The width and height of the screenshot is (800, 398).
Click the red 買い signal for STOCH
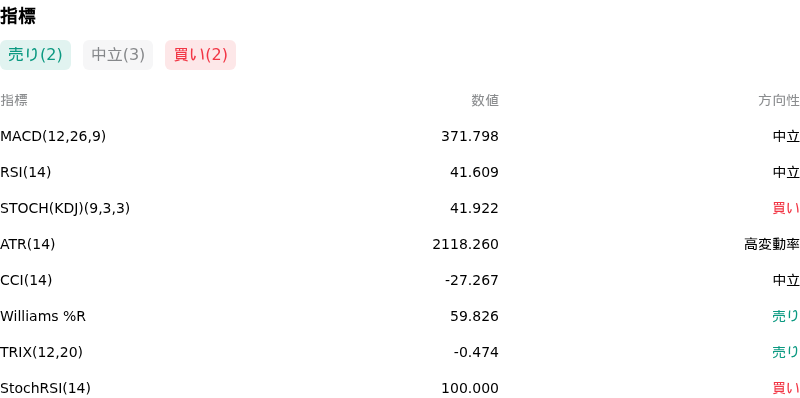pyautogui.click(x=786, y=209)
